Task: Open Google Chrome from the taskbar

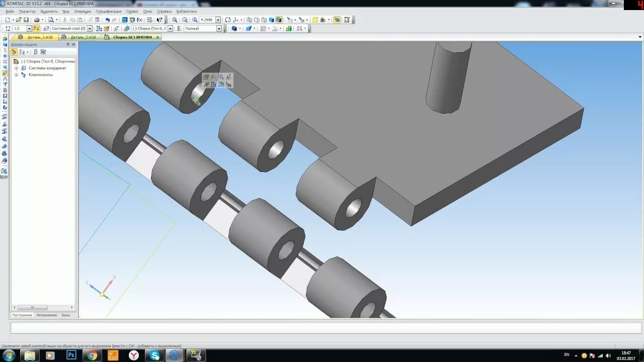Action: click(x=92, y=355)
